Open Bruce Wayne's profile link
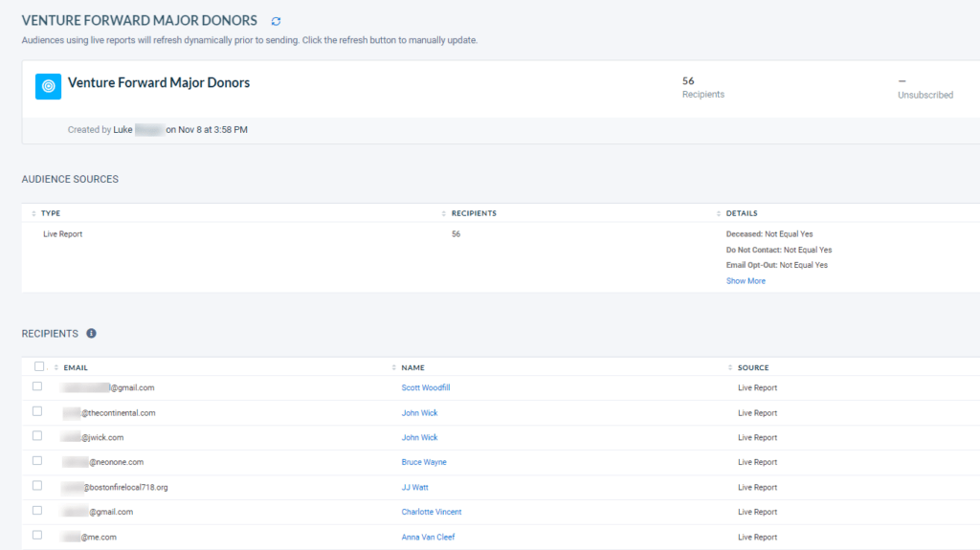This screenshot has width=980, height=550. point(424,462)
